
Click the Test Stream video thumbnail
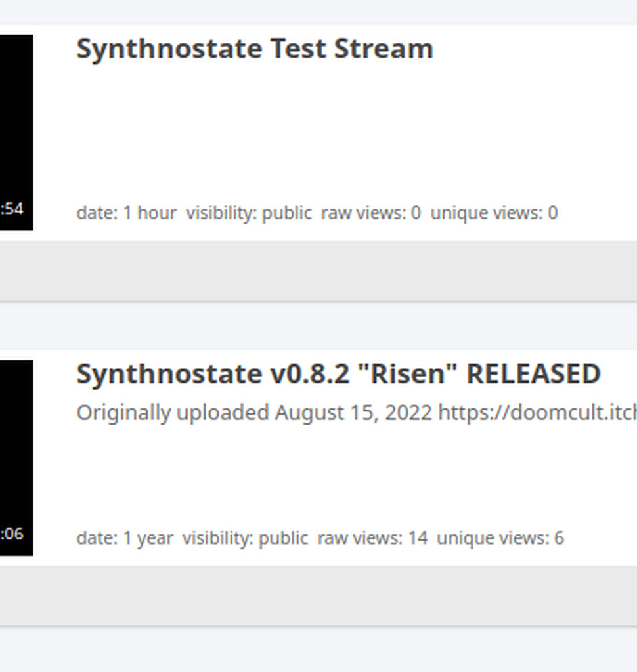tap(16, 118)
